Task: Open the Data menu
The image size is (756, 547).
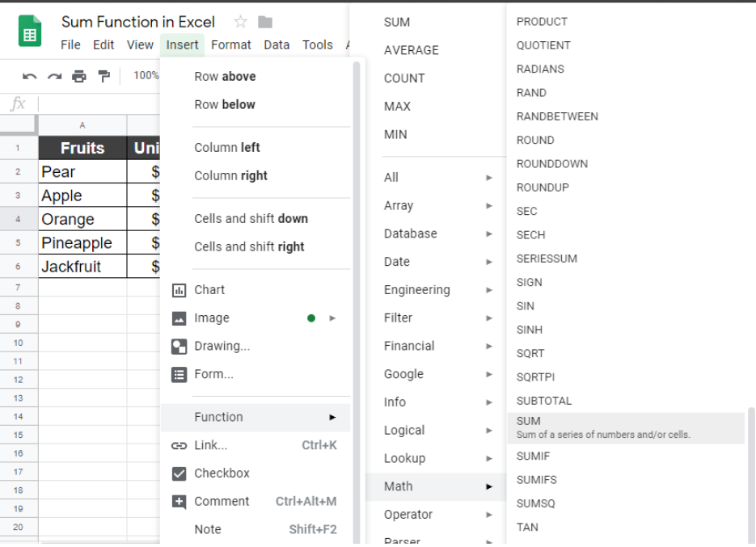Action: 277,44
